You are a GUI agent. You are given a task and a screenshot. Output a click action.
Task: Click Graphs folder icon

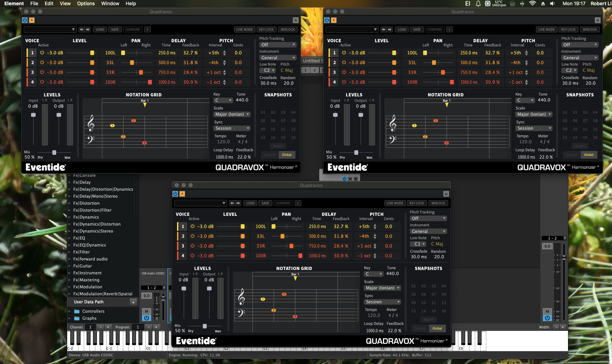tap(76, 318)
